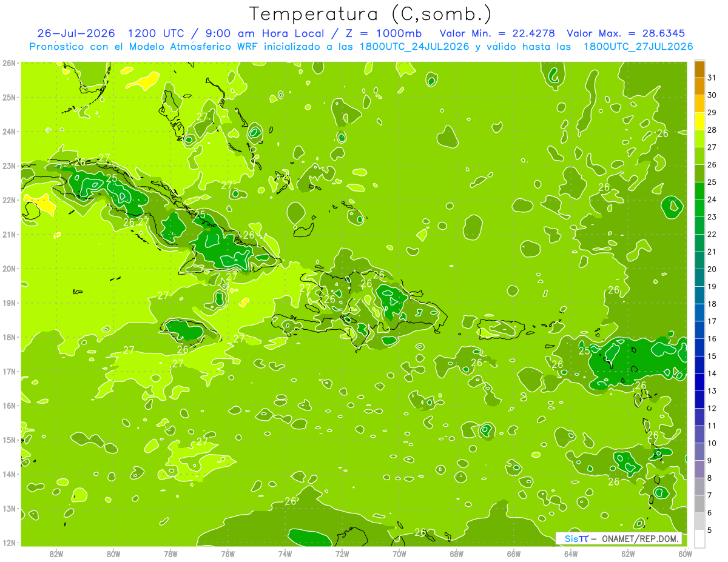Click the longitude axis label "82W"
The width and height of the screenshot is (728, 562).
pos(56,554)
